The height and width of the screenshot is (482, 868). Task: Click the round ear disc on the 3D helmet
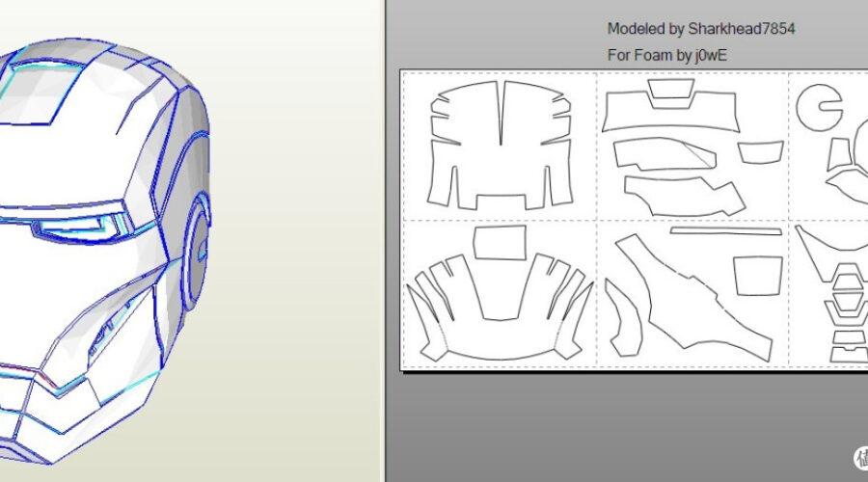[x=195, y=252]
